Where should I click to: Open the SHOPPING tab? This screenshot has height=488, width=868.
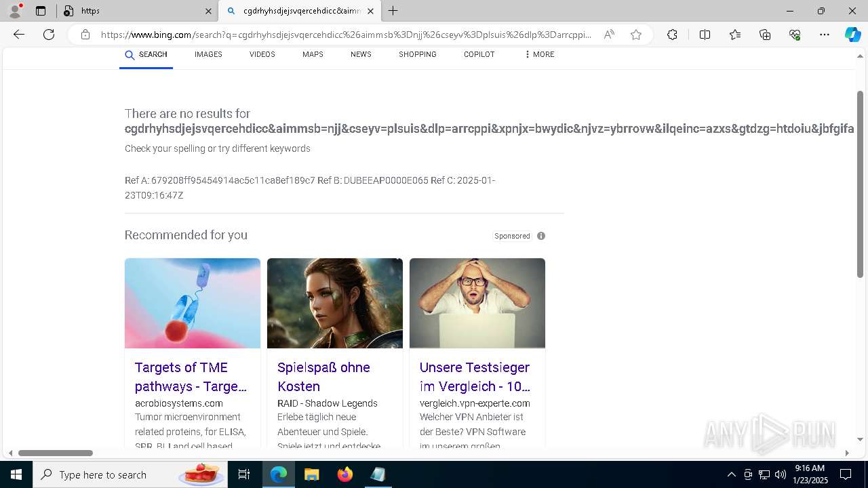(x=417, y=54)
